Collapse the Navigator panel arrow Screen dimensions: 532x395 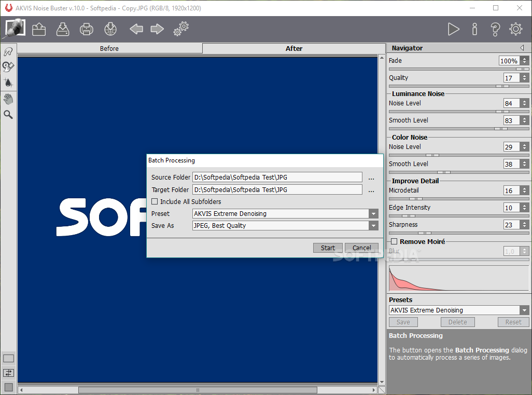pos(522,48)
